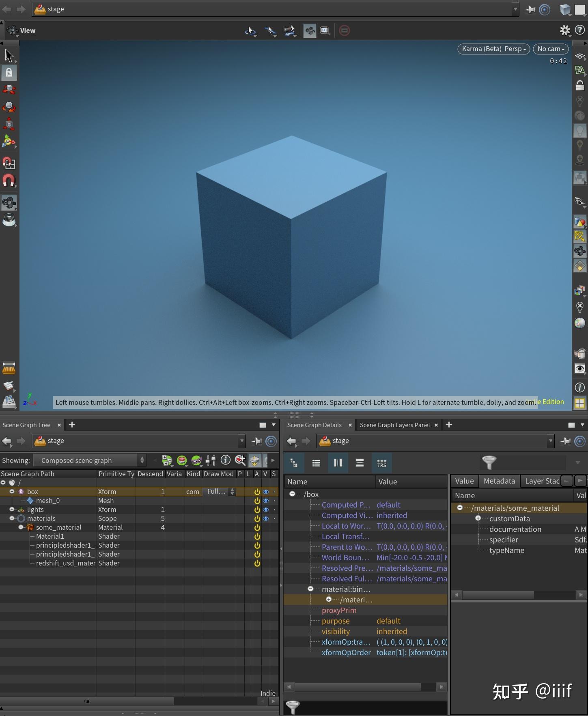
Task: Click the camera icon in the View toolbar
Action: pos(310,30)
